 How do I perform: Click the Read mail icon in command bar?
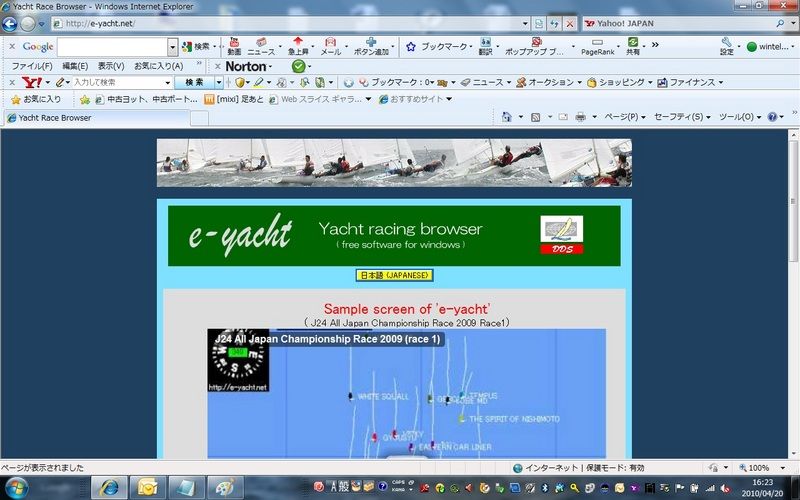(563, 117)
